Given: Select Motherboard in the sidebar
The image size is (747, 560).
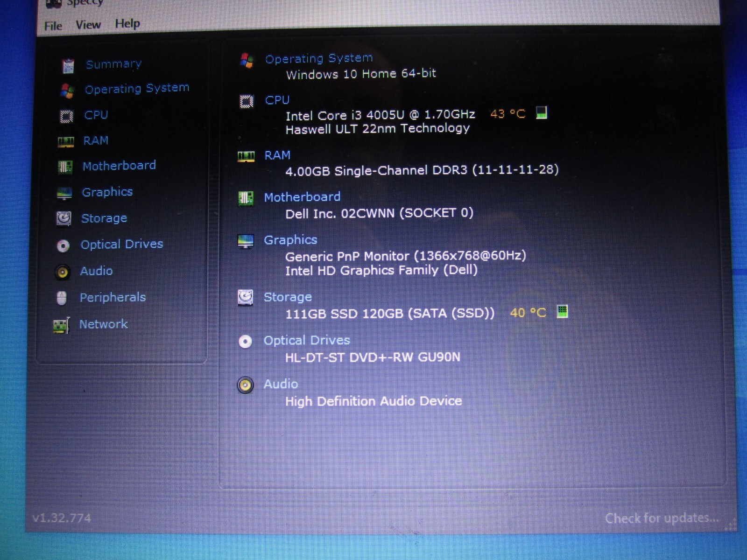Looking at the screenshot, I should [119, 166].
